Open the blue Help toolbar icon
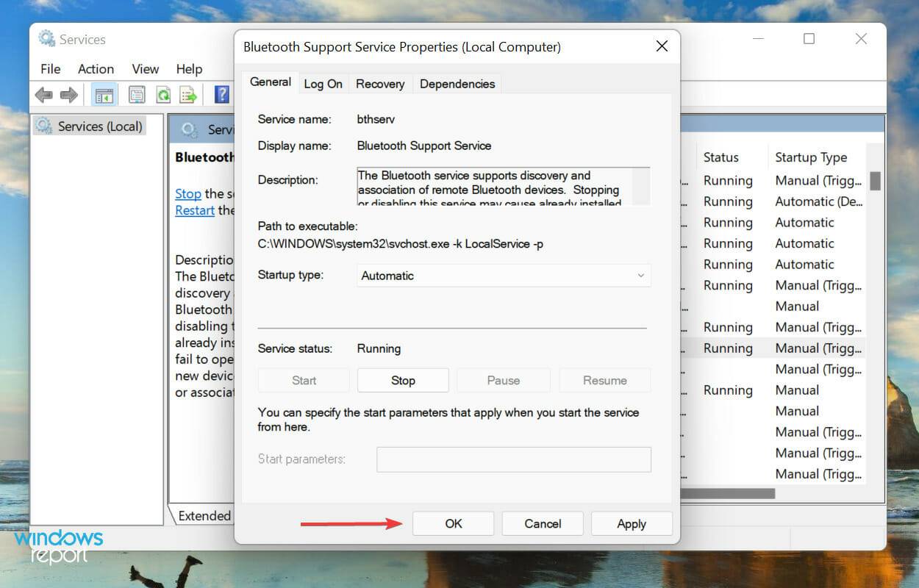 click(221, 94)
